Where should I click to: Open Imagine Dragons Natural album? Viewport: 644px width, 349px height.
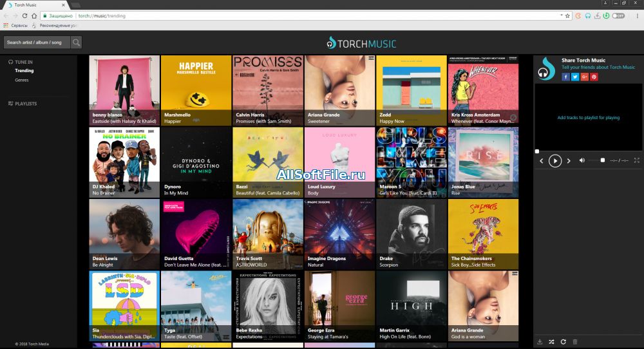pos(339,234)
